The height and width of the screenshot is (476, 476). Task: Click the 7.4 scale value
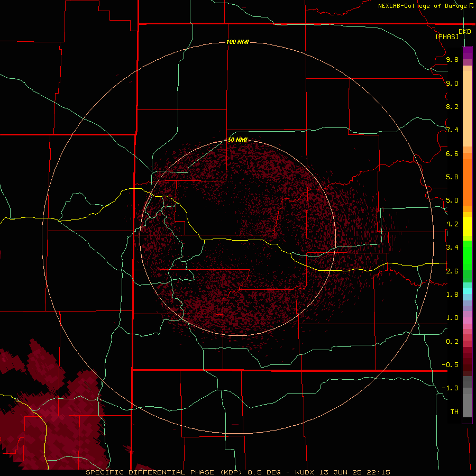pos(452,130)
